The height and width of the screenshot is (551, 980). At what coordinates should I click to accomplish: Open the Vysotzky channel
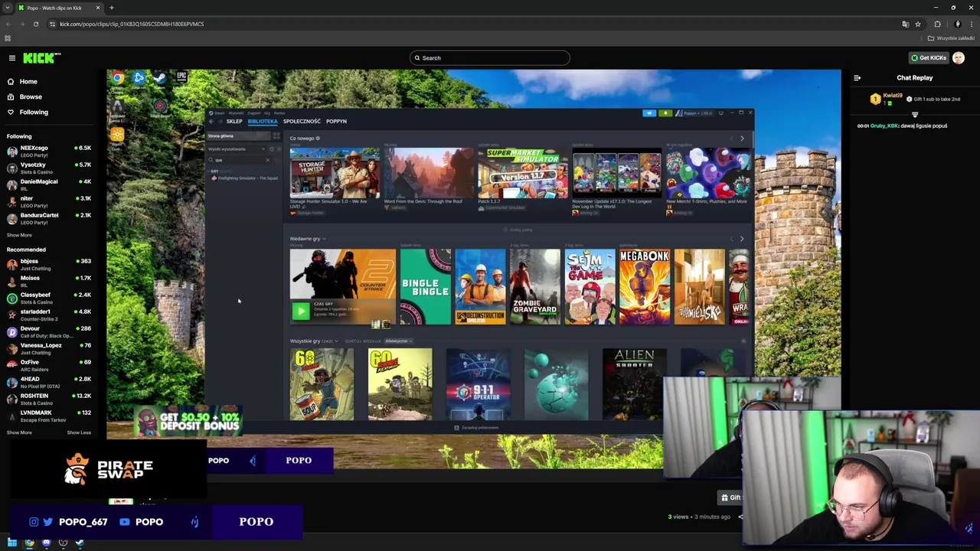(49, 168)
